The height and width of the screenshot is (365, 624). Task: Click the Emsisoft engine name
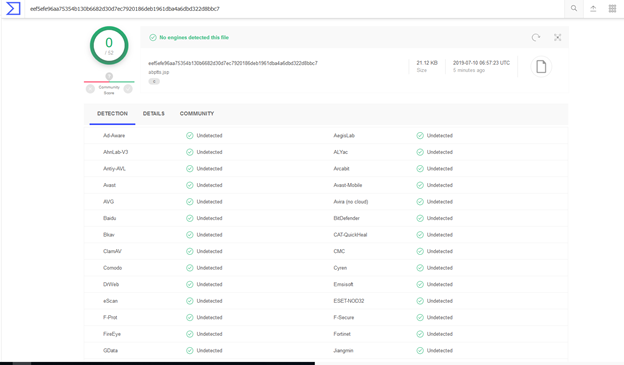343,284
